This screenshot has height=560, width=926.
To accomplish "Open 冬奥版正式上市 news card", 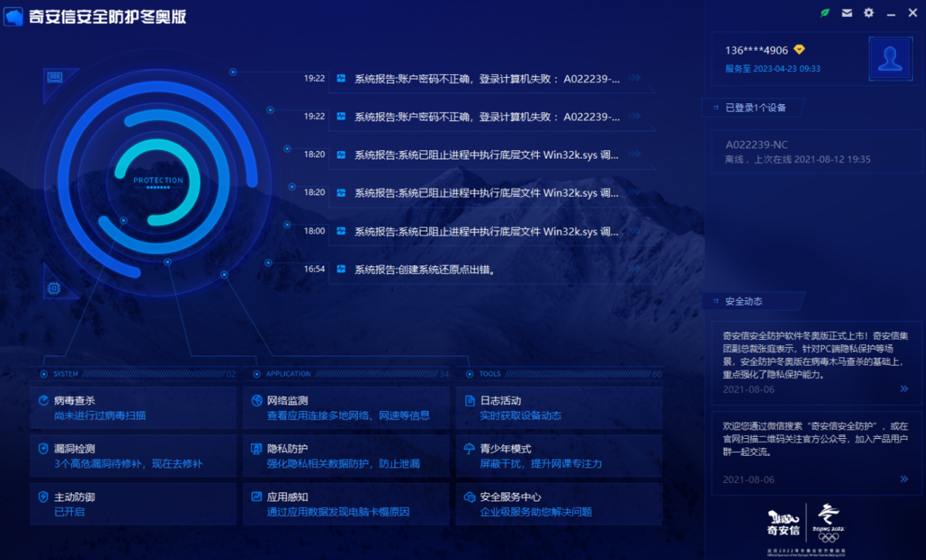I will [816, 363].
